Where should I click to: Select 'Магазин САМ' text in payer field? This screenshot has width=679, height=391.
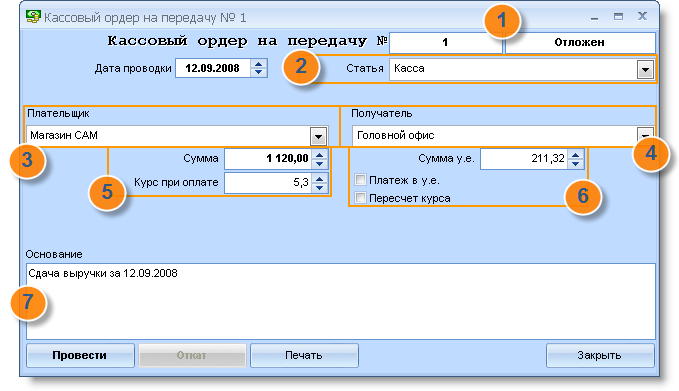click(64, 136)
